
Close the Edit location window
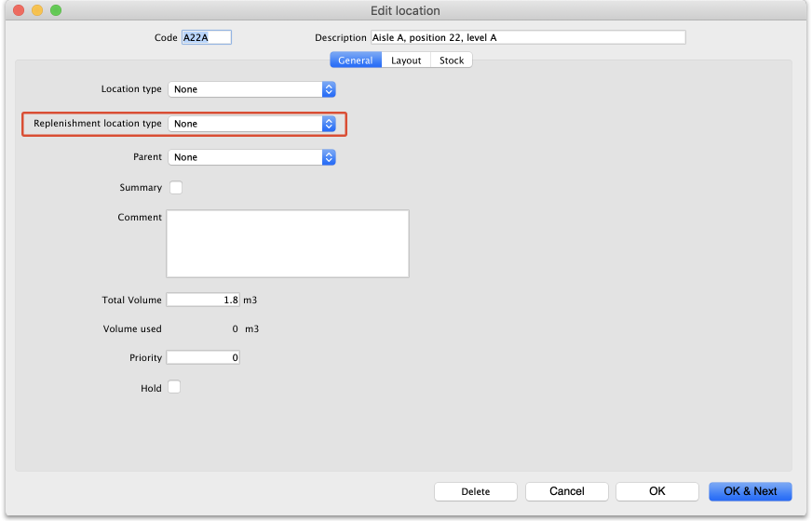coord(19,10)
